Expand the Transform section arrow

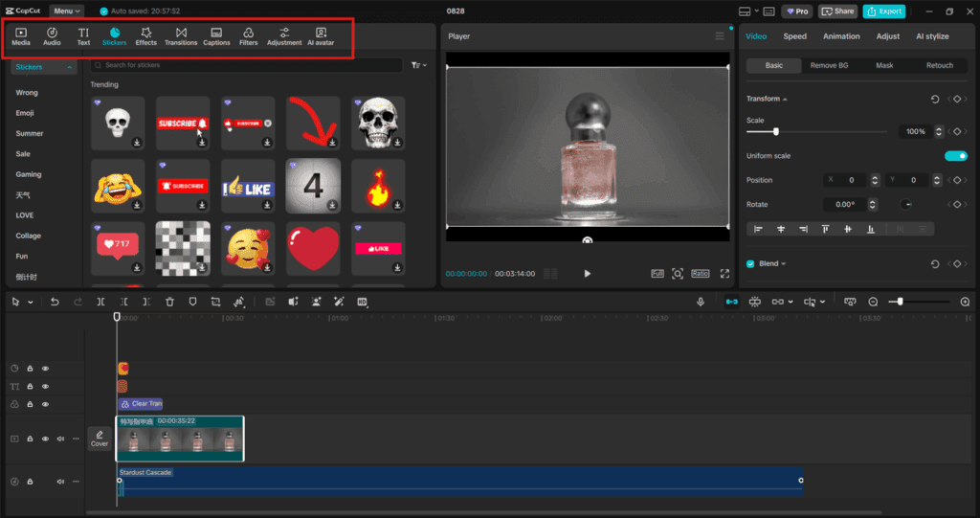pyautogui.click(x=785, y=100)
